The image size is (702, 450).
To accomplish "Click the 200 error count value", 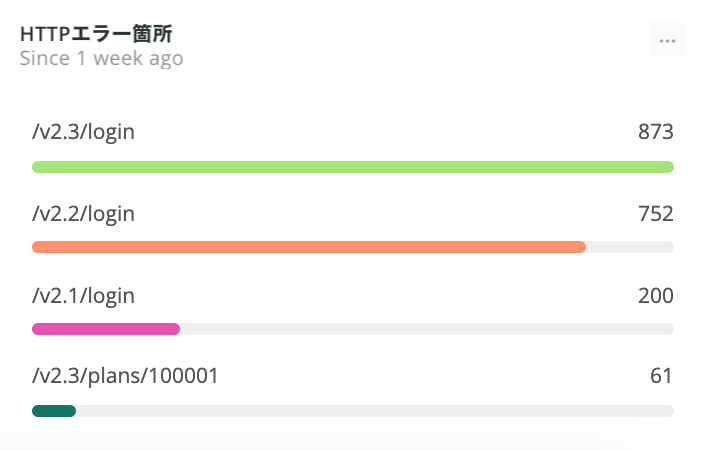I will (655, 295).
